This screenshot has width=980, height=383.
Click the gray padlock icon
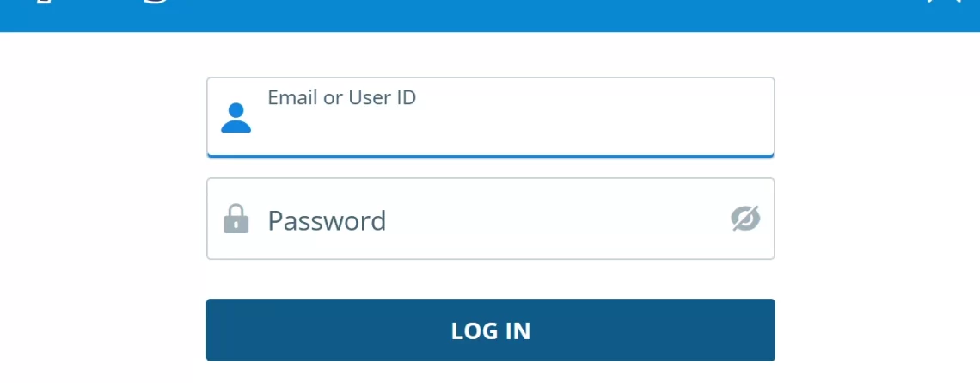click(x=236, y=219)
